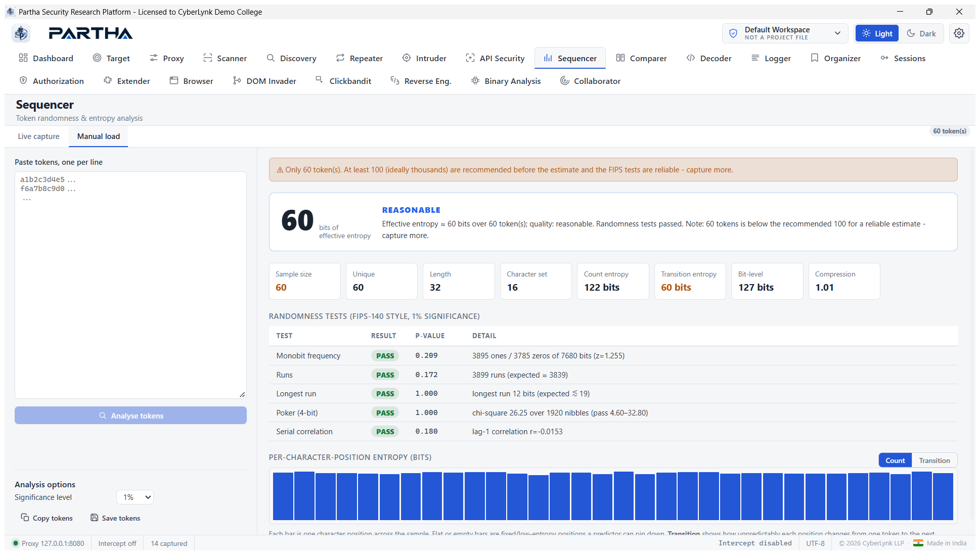The width and height of the screenshot is (980, 555).
Task: Click Analyse tokens button
Action: tap(130, 415)
